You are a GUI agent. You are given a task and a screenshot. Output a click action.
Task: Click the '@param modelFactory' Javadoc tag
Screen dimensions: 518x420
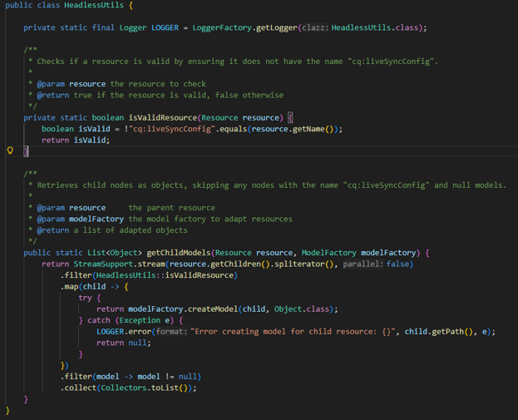point(81,219)
